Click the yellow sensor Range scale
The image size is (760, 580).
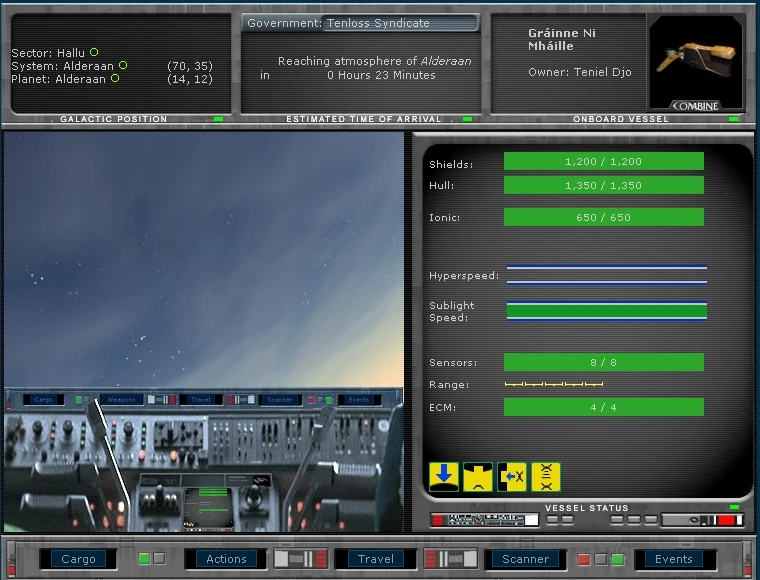coord(554,384)
